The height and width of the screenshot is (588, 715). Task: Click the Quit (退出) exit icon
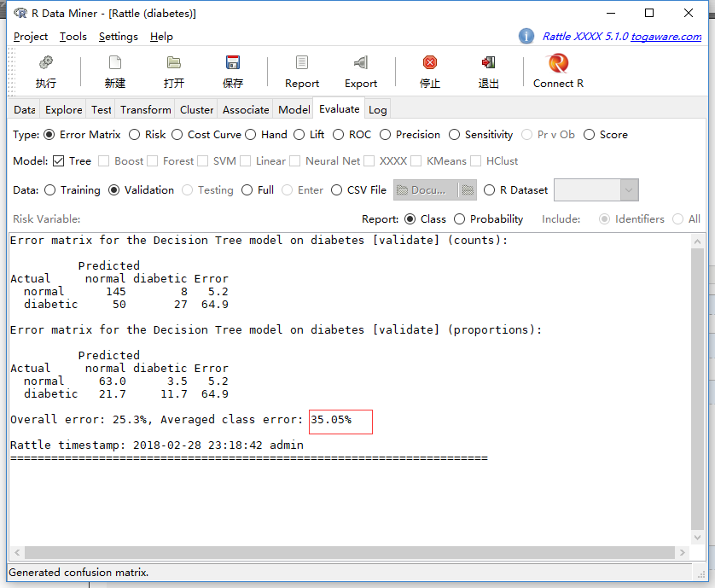point(488,62)
